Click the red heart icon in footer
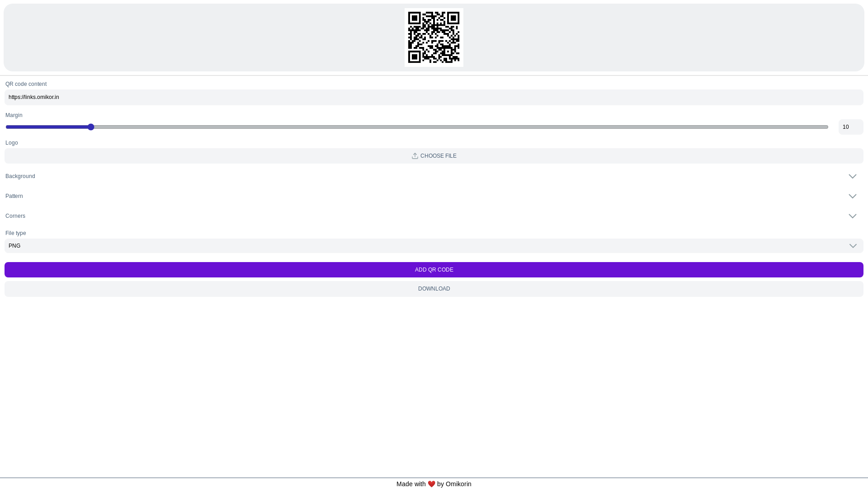Screen dimensions: 868x488 [431, 484]
